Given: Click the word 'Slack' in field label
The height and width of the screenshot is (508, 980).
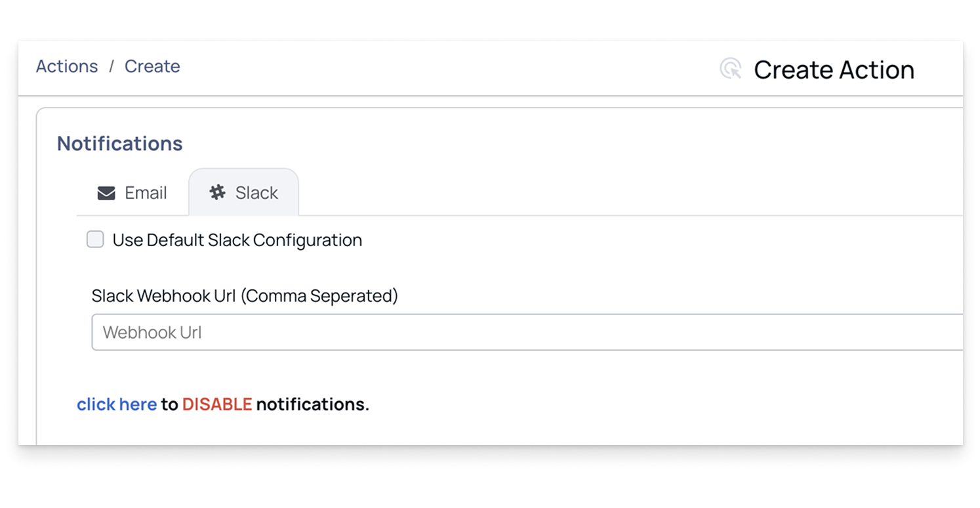Looking at the screenshot, I should click(112, 296).
